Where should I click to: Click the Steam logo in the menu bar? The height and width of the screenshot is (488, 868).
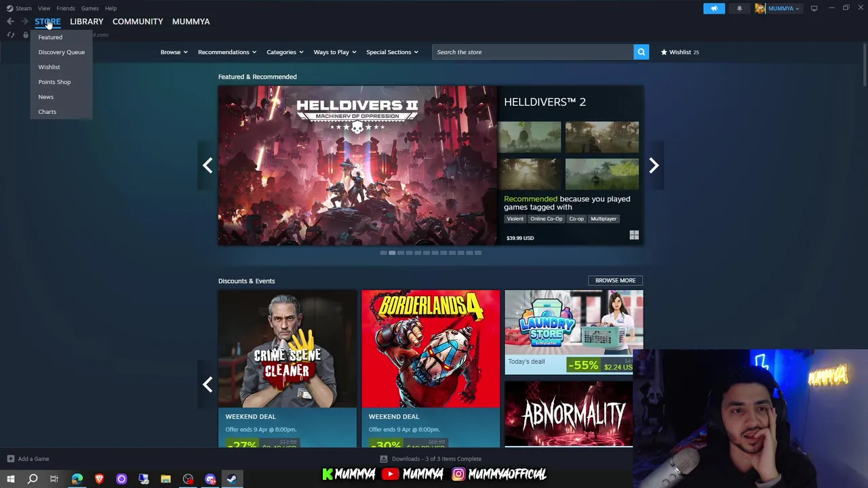click(x=9, y=8)
